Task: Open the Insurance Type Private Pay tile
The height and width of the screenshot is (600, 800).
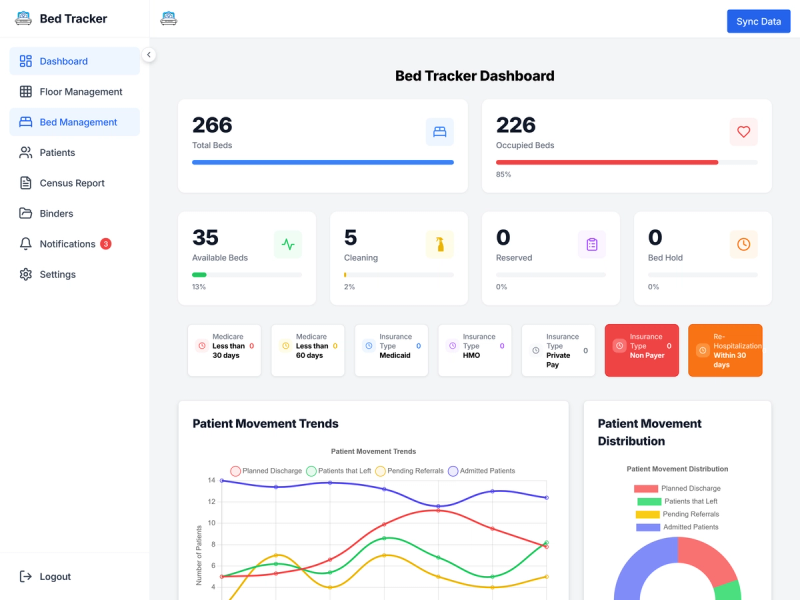Action: [x=558, y=351]
